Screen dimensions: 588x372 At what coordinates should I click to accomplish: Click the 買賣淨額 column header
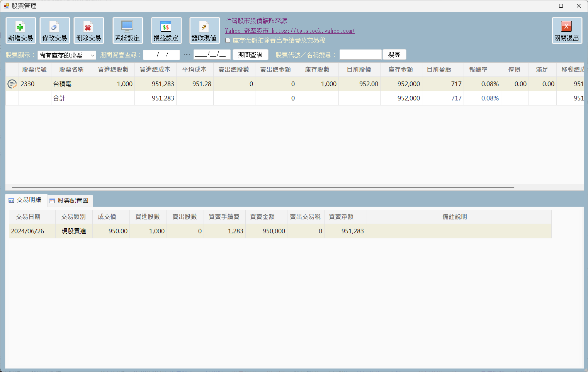click(x=345, y=217)
